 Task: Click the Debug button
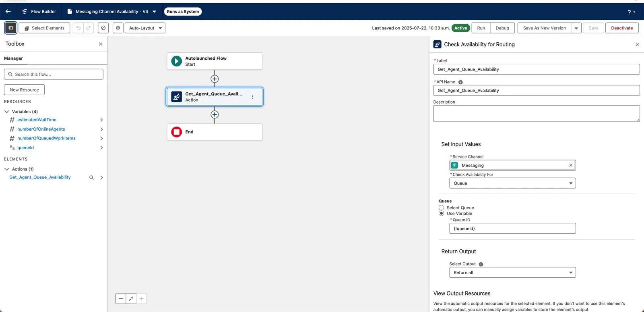[502, 28]
